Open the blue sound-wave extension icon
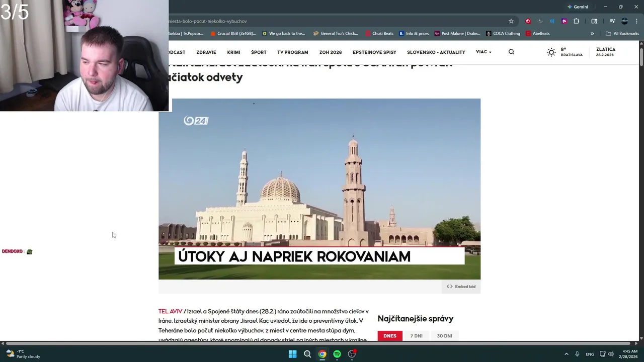Image resolution: width=644 pixels, height=362 pixels. [552, 21]
